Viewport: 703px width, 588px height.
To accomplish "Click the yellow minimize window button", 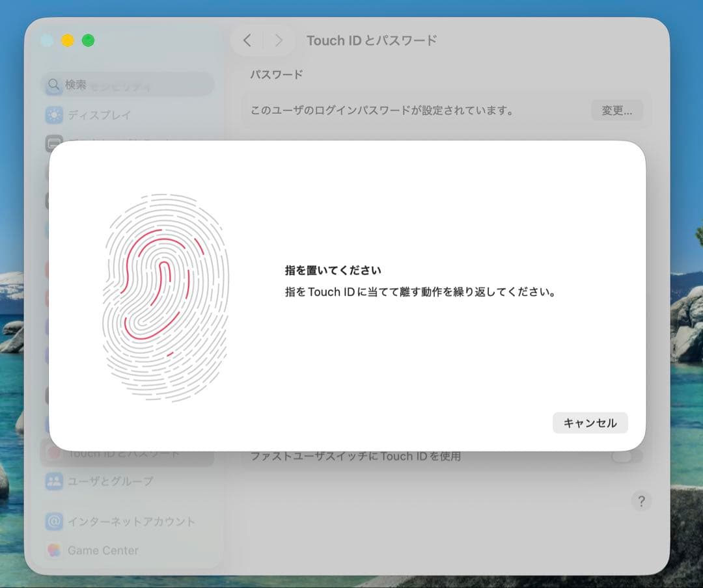I will point(67,40).
